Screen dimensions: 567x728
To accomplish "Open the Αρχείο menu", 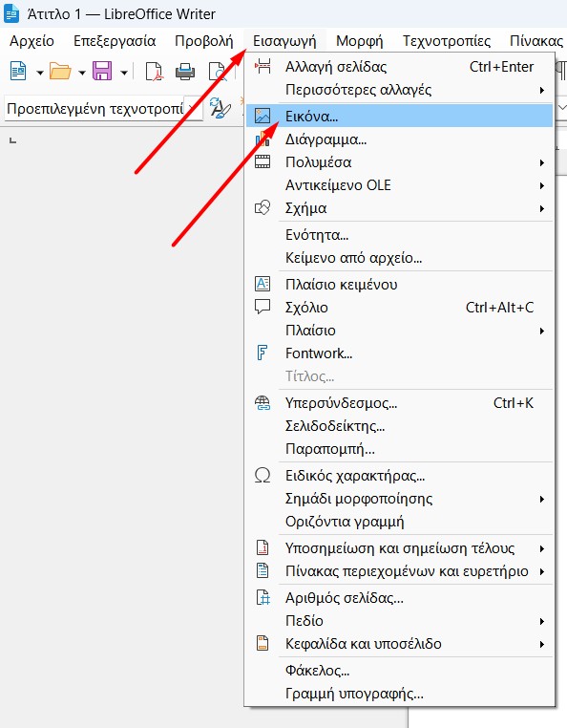I will 31,41.
